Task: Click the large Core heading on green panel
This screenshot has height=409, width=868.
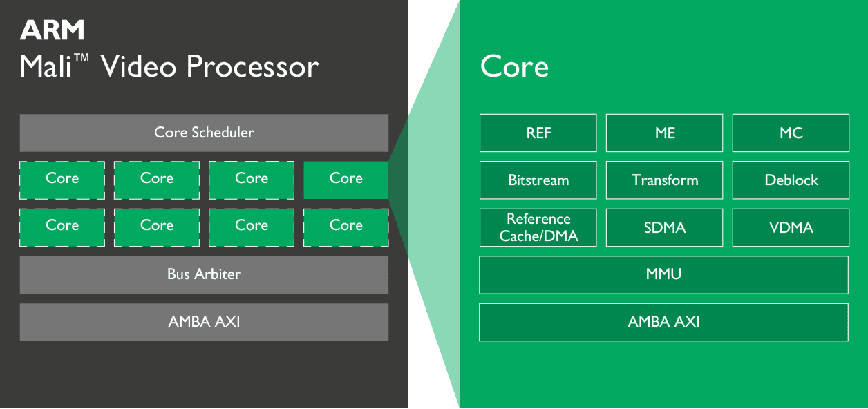Action: pyautogui.click(x=514, y=66)
